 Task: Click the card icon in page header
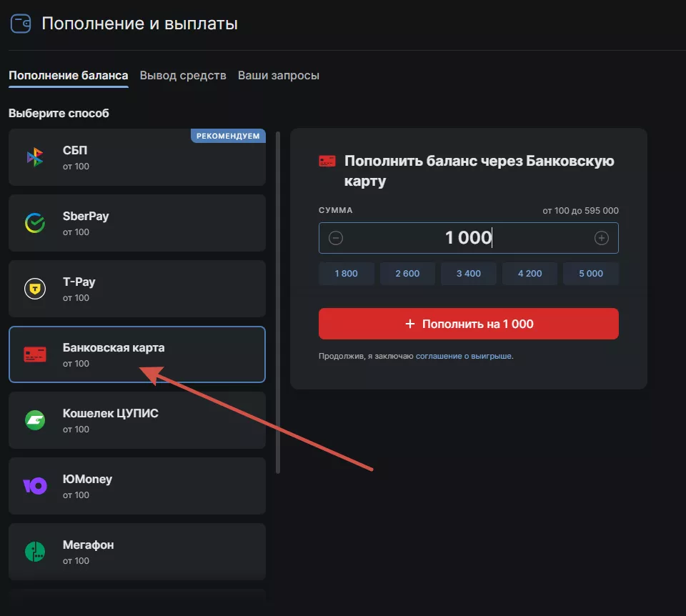coord(21,23)
